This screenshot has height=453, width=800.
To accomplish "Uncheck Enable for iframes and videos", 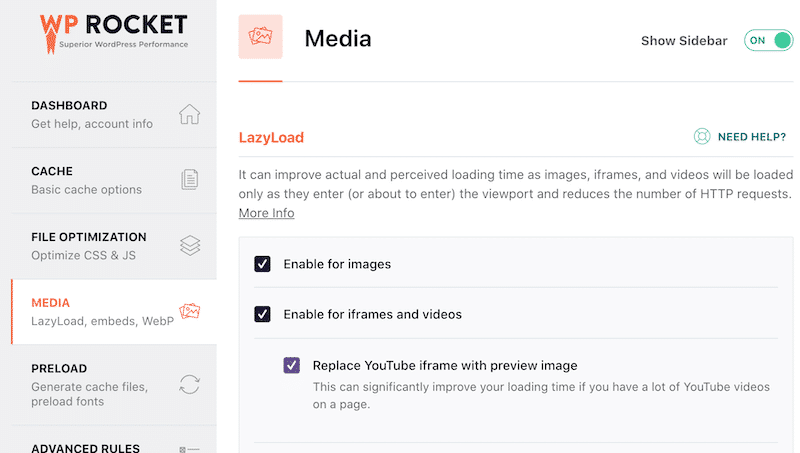I will [262, 314].
